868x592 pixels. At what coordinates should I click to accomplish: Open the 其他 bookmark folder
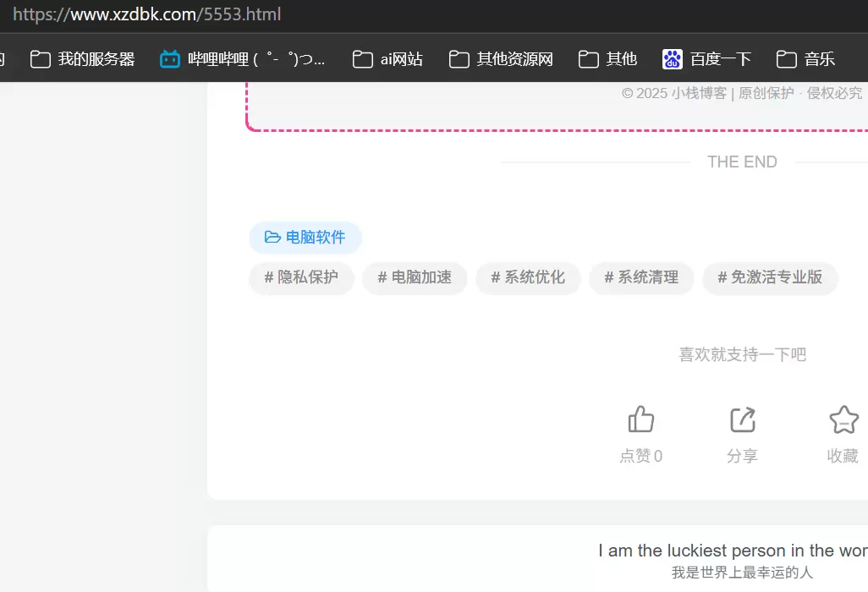[607, 59]
